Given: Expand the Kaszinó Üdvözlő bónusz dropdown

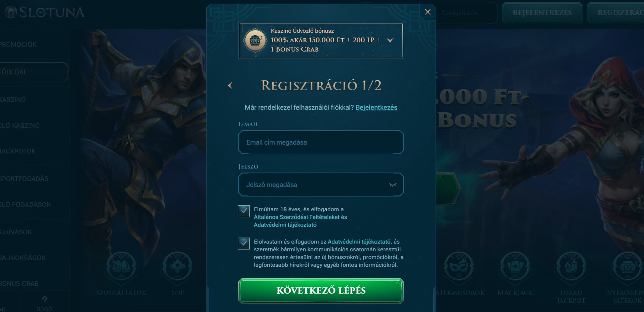Looking at the screenshot, I should 390,40.
